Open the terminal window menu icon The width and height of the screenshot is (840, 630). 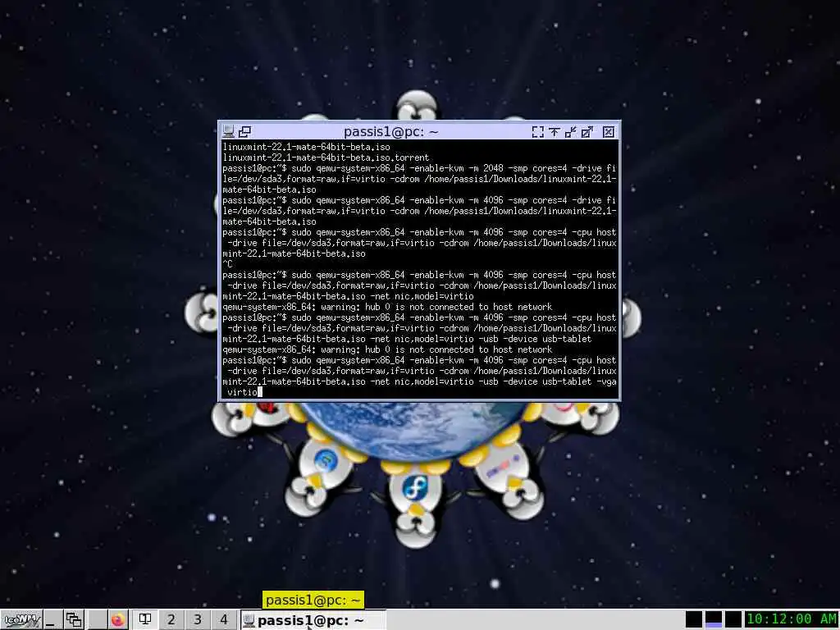(x=229, y=131)
